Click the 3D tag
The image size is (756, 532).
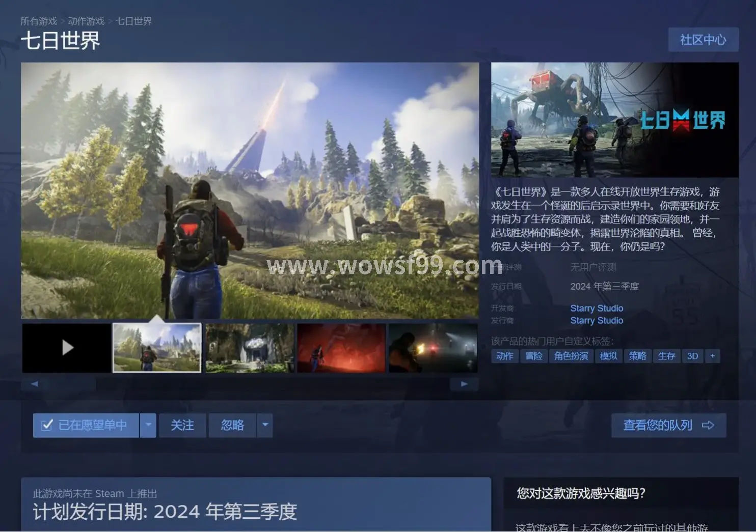pyautogui.click(x=692, y=356)
